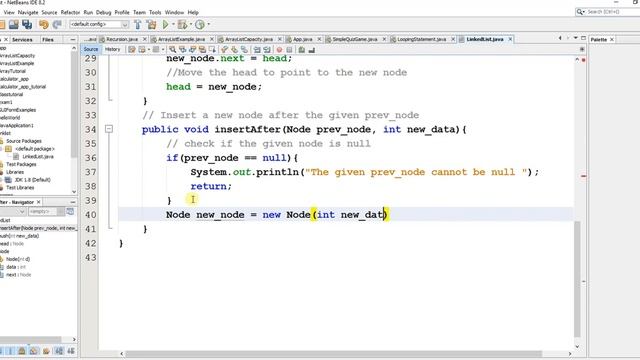Open the Profile Project dropdown arrow
Image resolution: width=640 pixels, height=360 pixels.
[209, 24]
